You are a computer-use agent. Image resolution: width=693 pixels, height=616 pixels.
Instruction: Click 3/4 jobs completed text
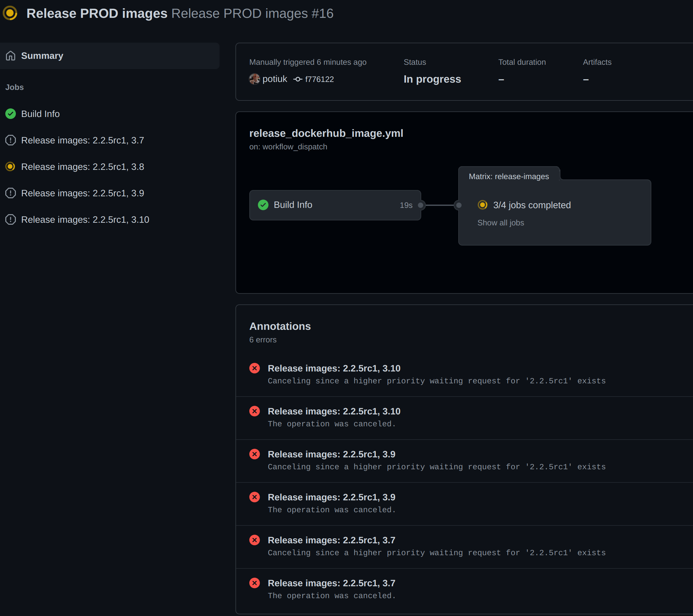(x=532, y=205)
